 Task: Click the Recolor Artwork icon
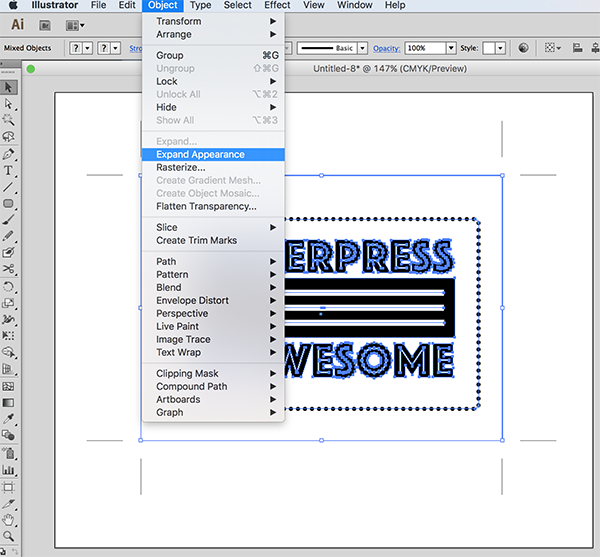coord(524,48)
